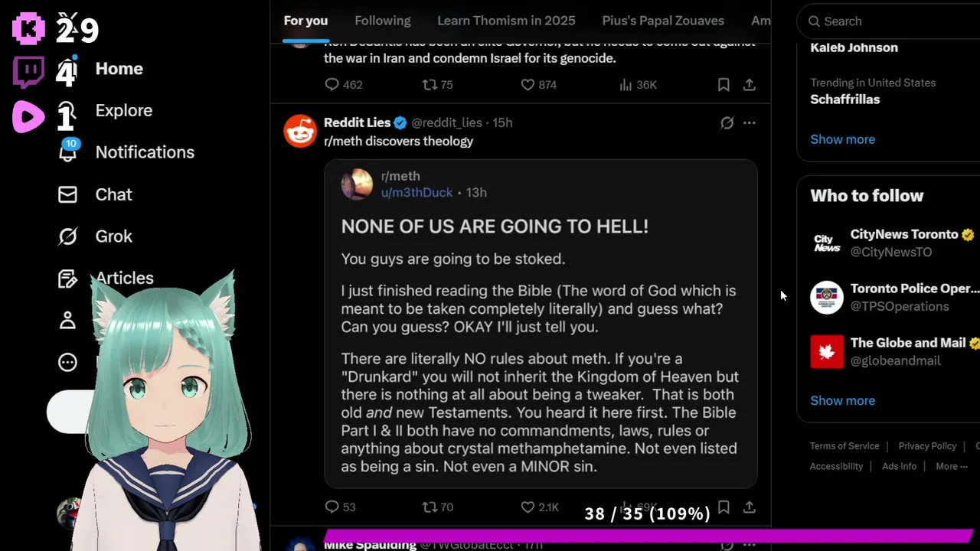
Task: Bookmark the Reddit Lies post
Action: [x=724, y=507]
